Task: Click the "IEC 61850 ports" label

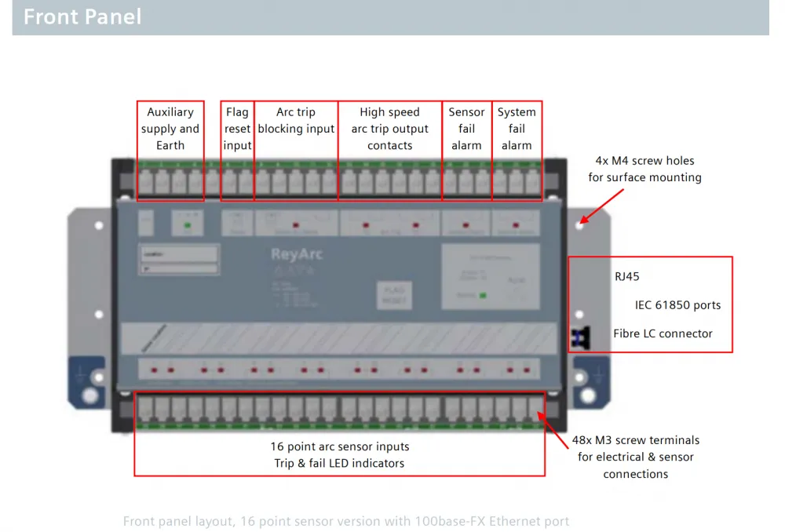Action: [x=678, y=304]
